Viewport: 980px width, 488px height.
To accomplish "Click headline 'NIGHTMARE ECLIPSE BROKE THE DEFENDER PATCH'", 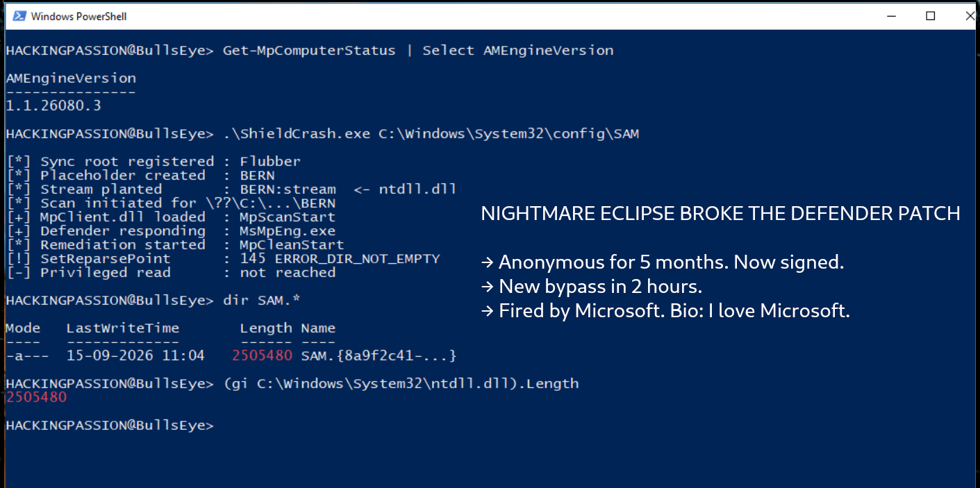I will [x=720, y=214].
